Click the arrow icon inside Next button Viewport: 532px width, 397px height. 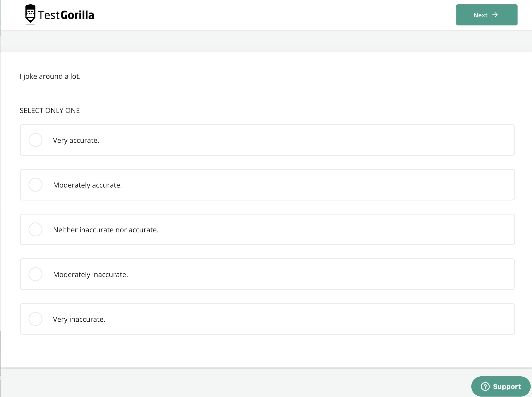[495, 15]
